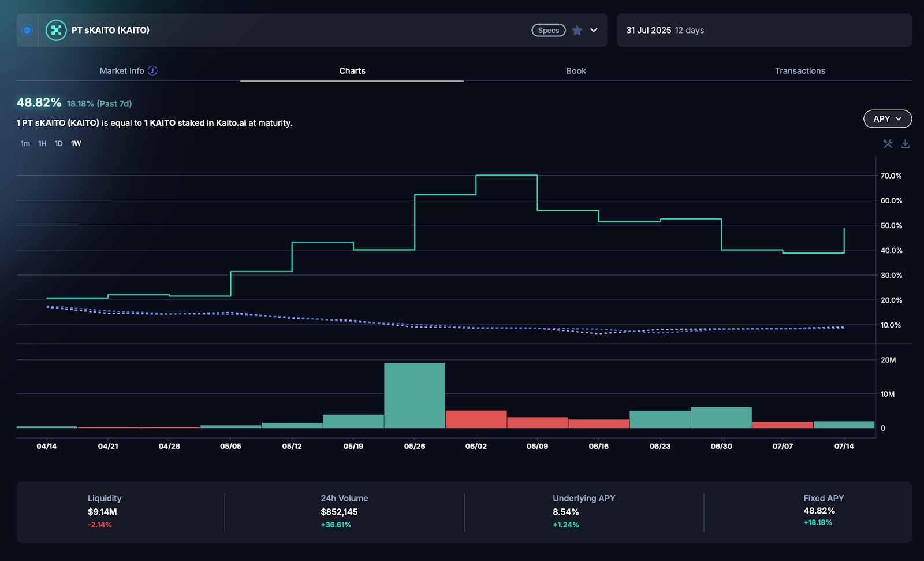The height and width of the screenshot is (561, 924).
Task: Click the Fixed APY value 48.82%
Action: pyautogui.click(x=819, y=511)
